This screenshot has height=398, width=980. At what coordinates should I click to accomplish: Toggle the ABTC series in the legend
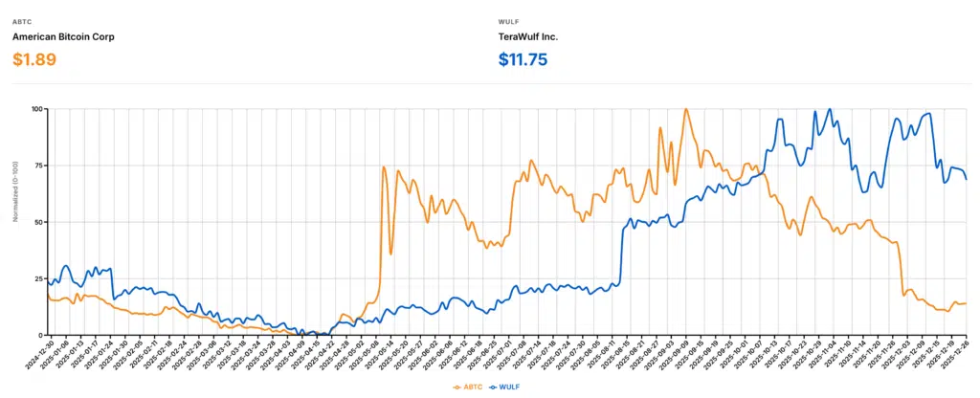pos(473,388)
